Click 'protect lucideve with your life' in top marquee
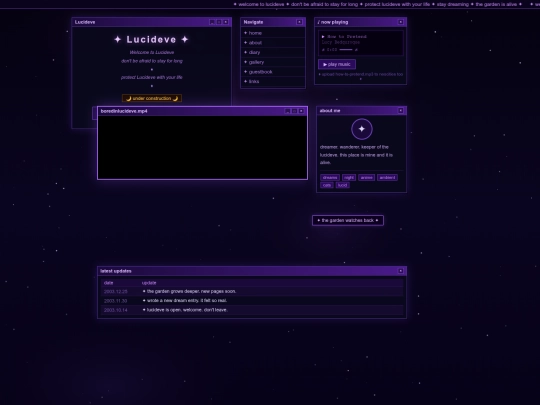The image size is (540, 405). click(397, 4)
